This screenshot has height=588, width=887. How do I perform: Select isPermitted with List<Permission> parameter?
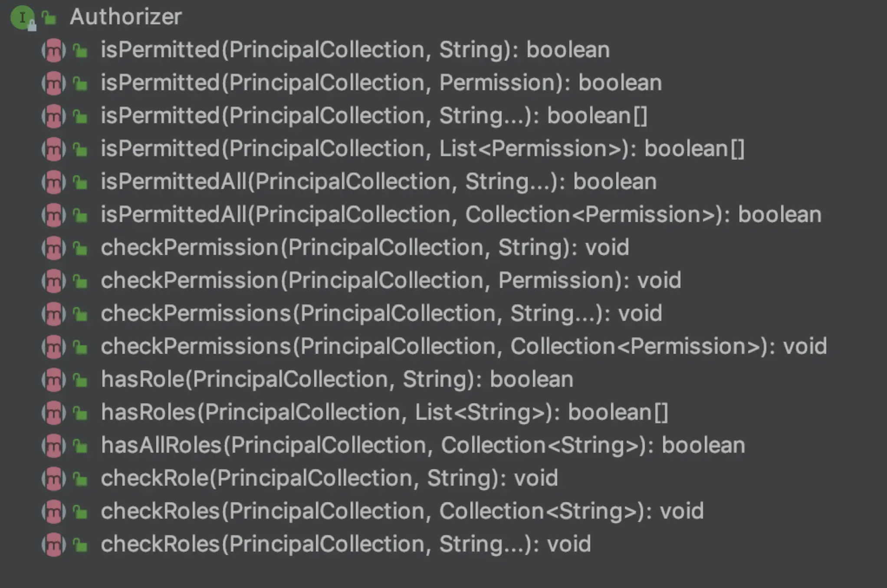(x=422, y=149)
